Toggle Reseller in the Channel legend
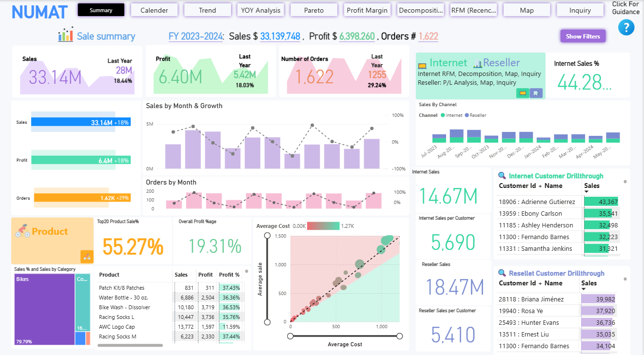The height and width of the screenshot is (355, 644). pos(475,115)
